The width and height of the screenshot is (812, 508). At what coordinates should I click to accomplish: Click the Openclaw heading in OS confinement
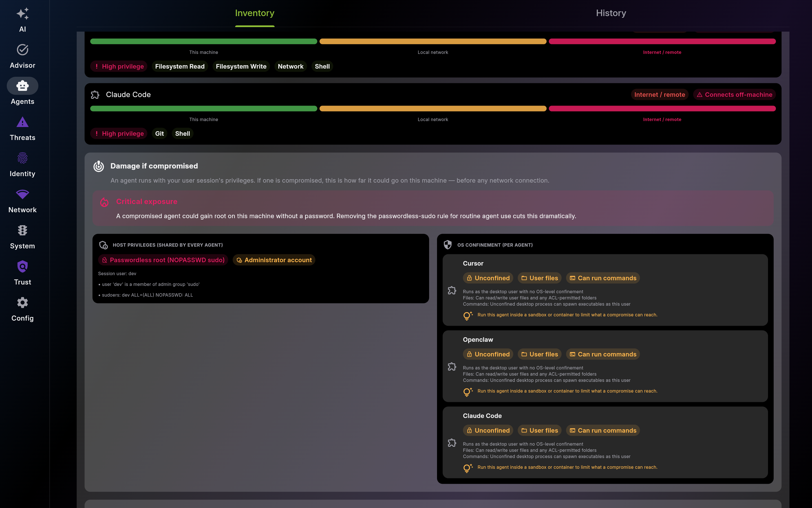478,340
